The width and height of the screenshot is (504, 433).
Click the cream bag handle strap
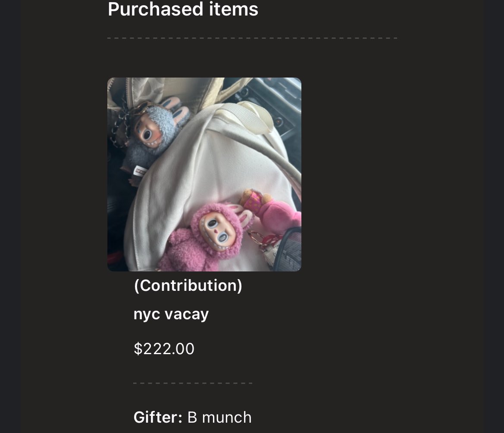click(x=251, y=117)
